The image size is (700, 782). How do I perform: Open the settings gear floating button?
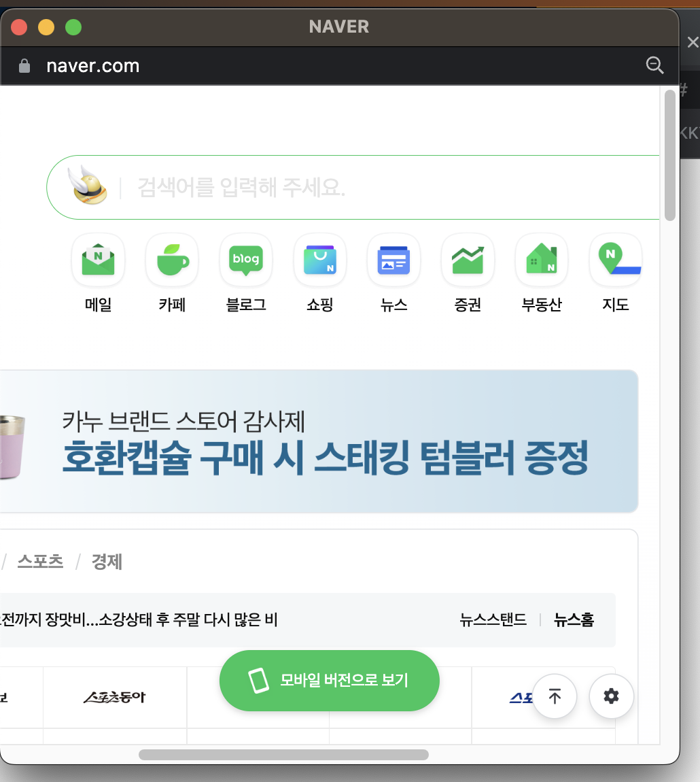point(611,696)
